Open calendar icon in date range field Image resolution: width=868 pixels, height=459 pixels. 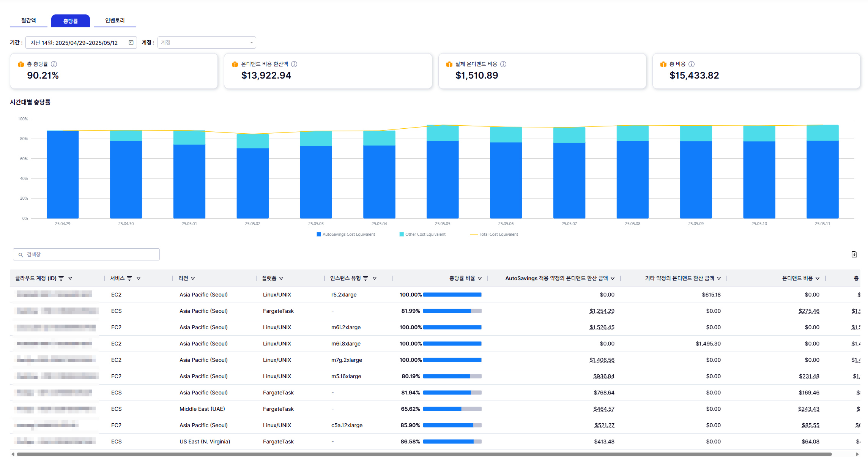tap(131, 43)
